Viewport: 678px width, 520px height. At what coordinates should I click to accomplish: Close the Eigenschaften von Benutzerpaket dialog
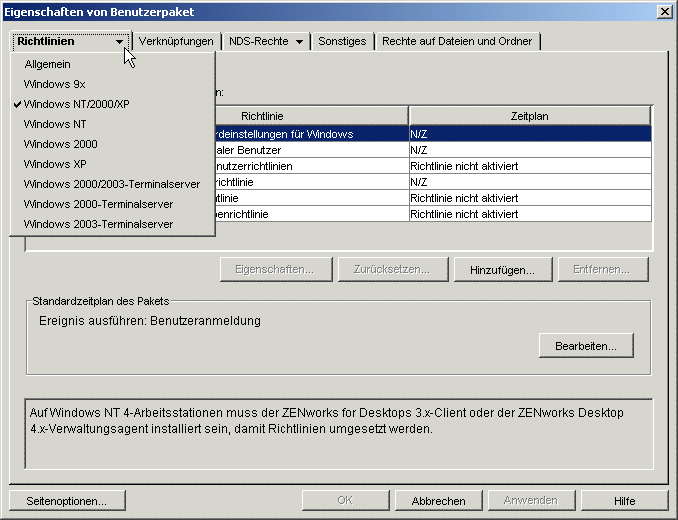click(x=664, y=11)
